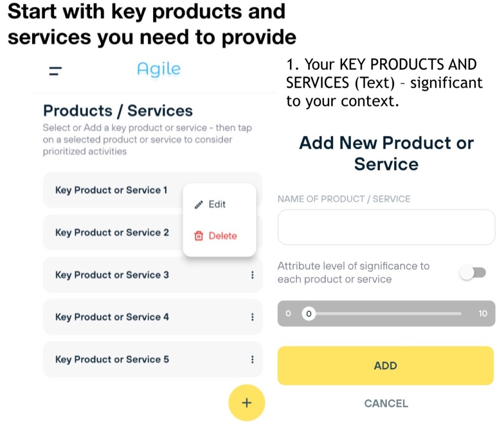This screenshot has height=427, width=504.
Task: Open options for Key Product or Service 5
Action: (x=252, y=360)
